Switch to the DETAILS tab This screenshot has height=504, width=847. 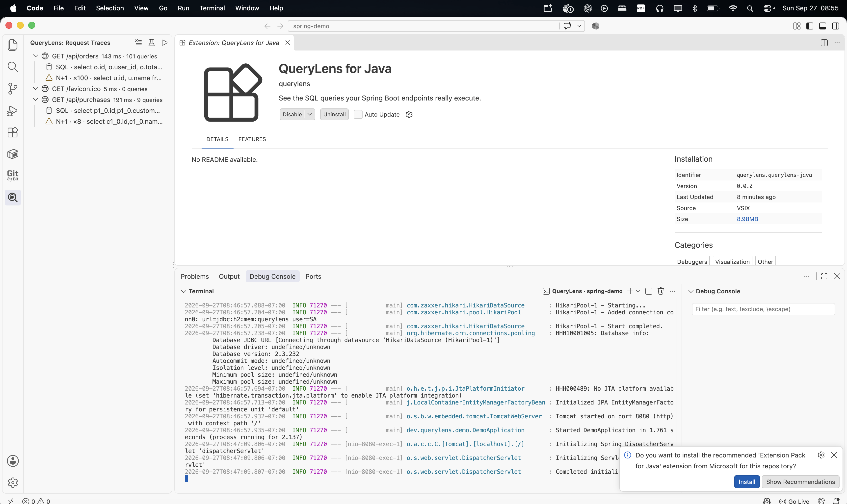217,139
